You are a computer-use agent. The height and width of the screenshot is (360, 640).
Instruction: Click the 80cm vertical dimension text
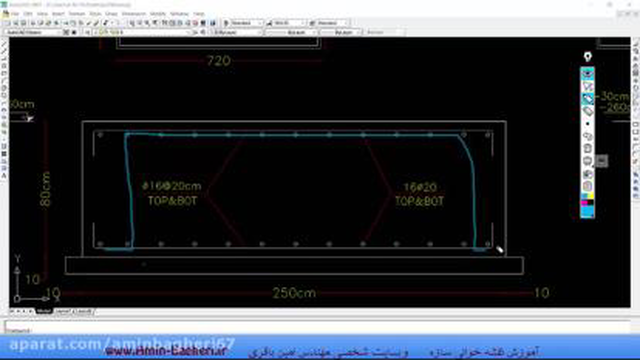click(x=45, y=189)
